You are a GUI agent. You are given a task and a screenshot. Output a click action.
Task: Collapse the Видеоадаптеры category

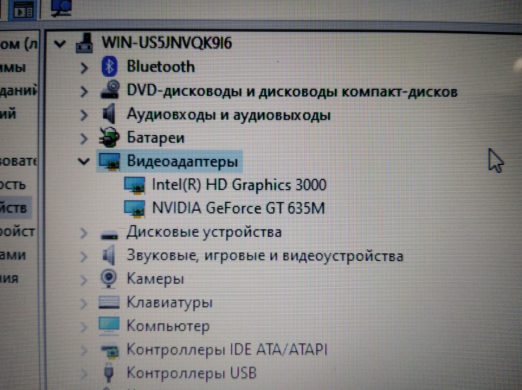(x=84, y=162)
